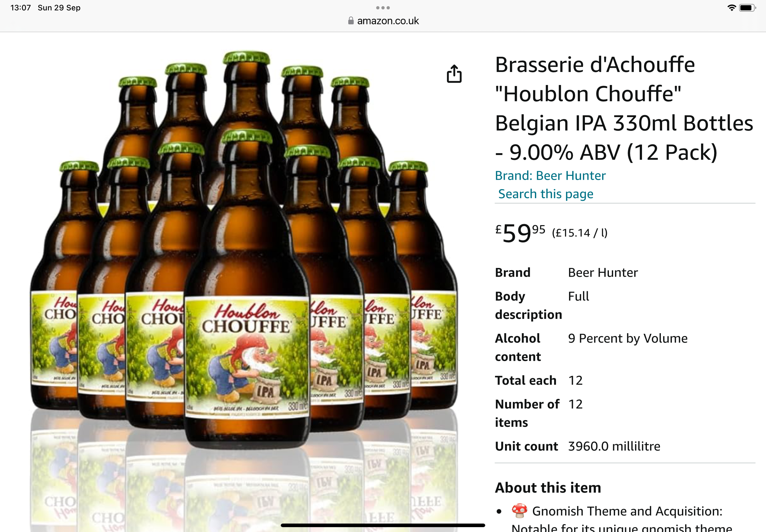Open the three-dot multitasking menu
Screen dimensions: 766x532
click(x=383, y=8)
